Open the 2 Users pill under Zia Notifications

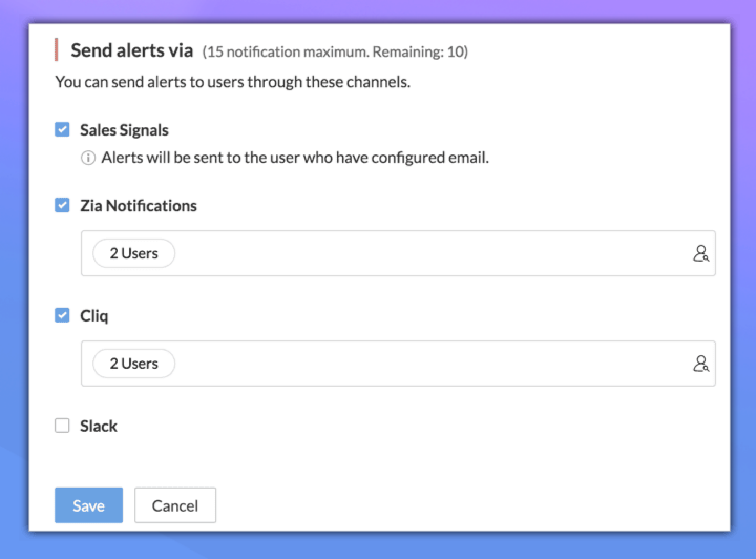(x=134, y=253)
